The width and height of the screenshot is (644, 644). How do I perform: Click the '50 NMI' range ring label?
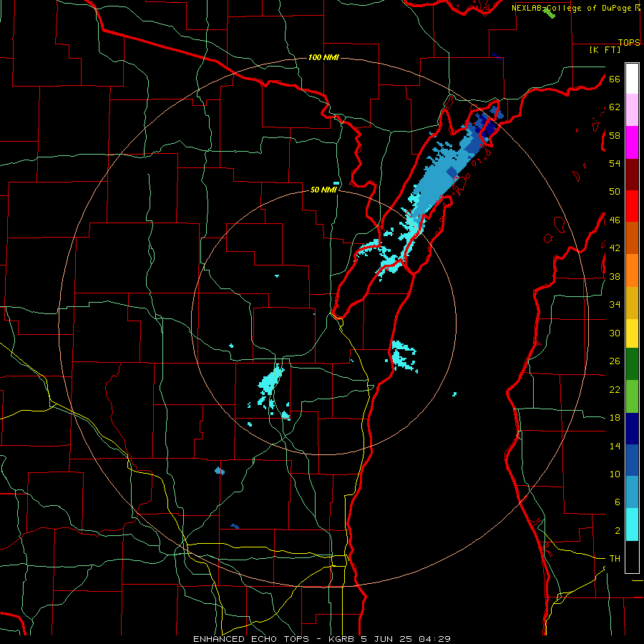pos(323,190)
